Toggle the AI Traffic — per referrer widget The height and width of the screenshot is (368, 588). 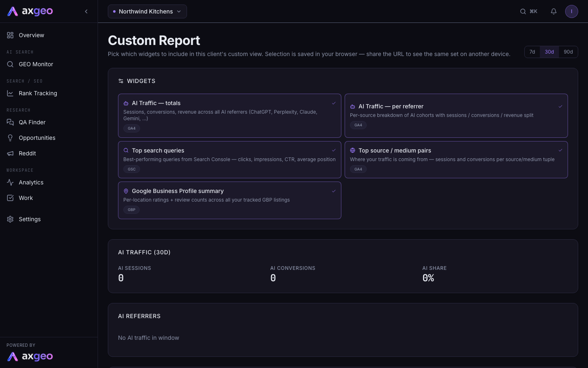(456, 116)
